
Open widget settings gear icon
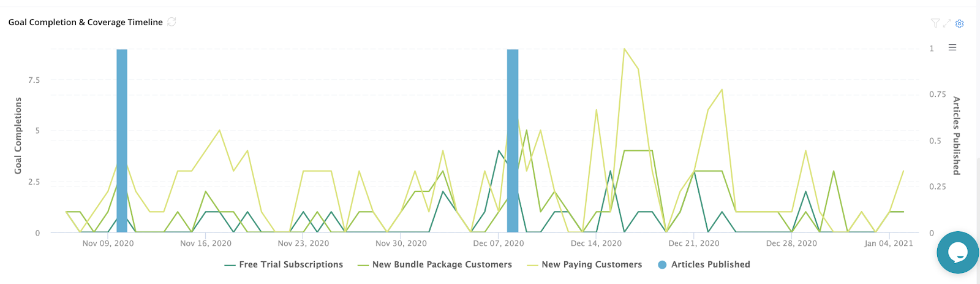click(x=960, y=23)
